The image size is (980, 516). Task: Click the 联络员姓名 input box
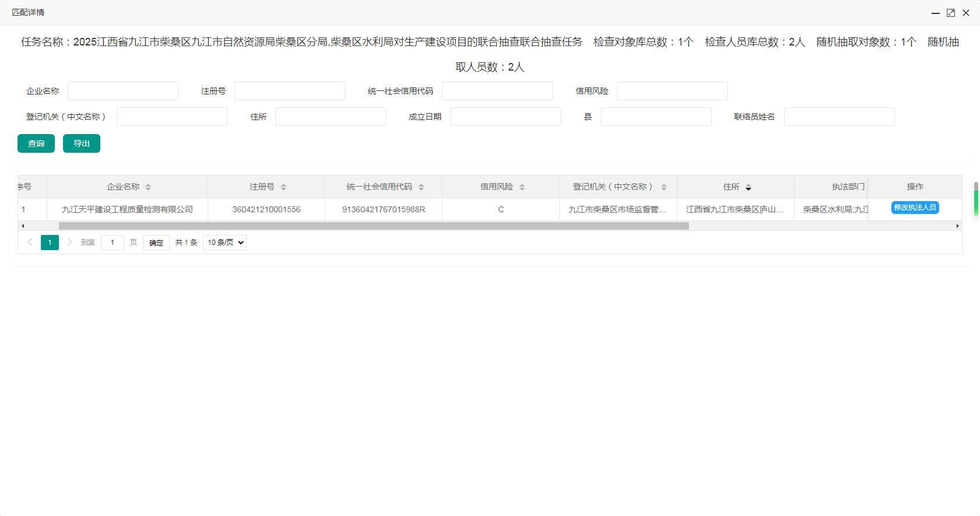pyautogui.click(x=839, y=117)
